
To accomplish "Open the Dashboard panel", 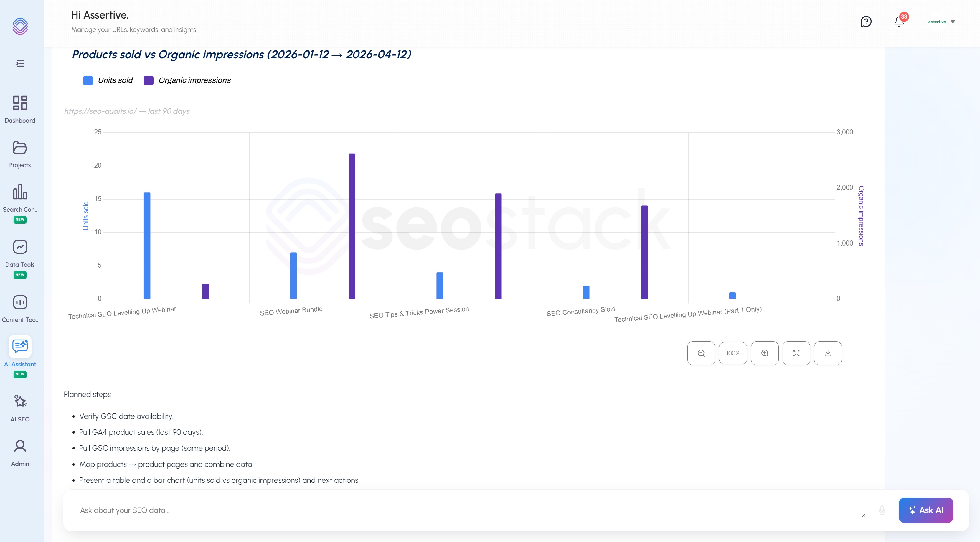I will [20, 108].
